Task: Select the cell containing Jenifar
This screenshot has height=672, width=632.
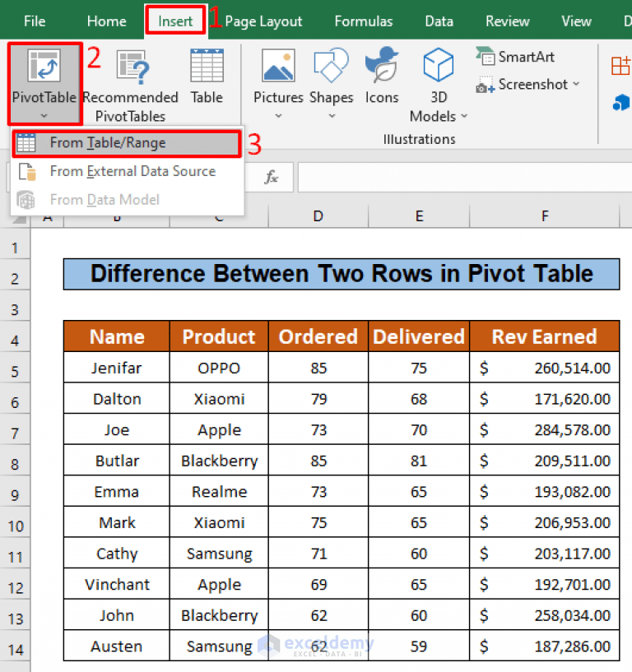Action: pos(117,368)
